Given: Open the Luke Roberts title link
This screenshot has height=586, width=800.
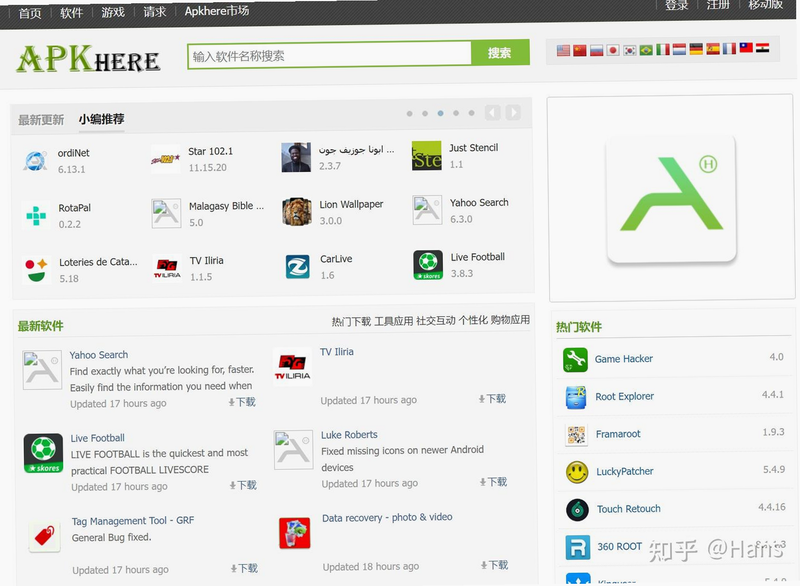Looking at the screenshot, I should [x=349, y=435].
